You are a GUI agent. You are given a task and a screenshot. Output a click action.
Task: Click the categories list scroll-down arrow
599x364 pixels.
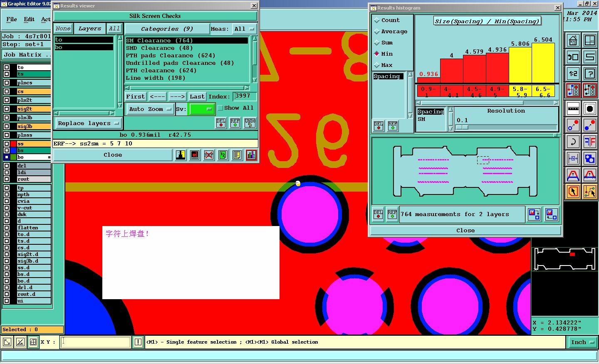(x=255, y=80)
